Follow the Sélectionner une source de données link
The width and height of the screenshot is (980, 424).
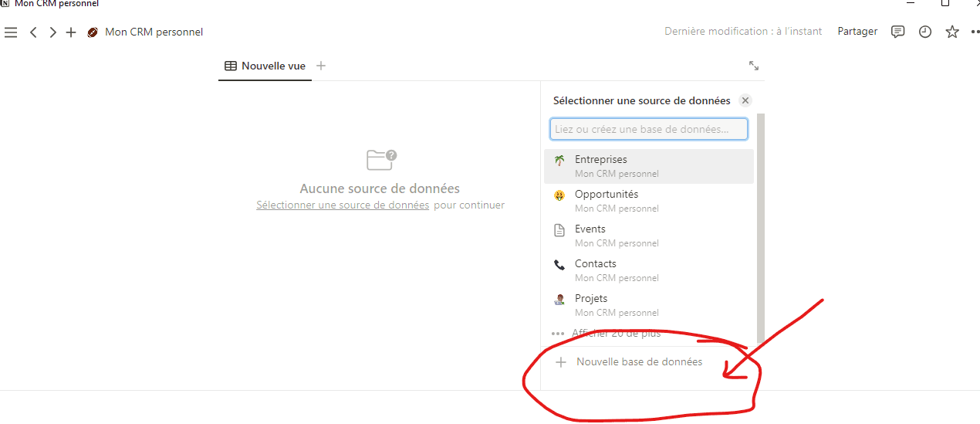[343, 205]
